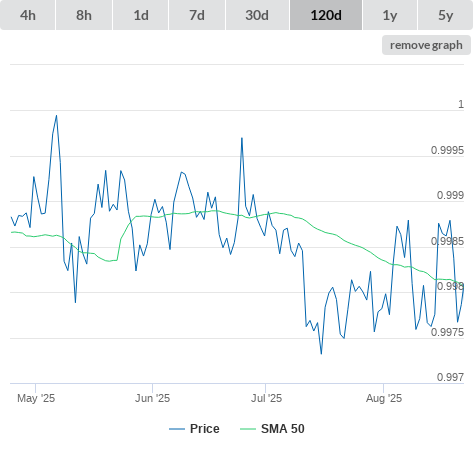
Task: Click the remove graph button
Action: [426, 45]
